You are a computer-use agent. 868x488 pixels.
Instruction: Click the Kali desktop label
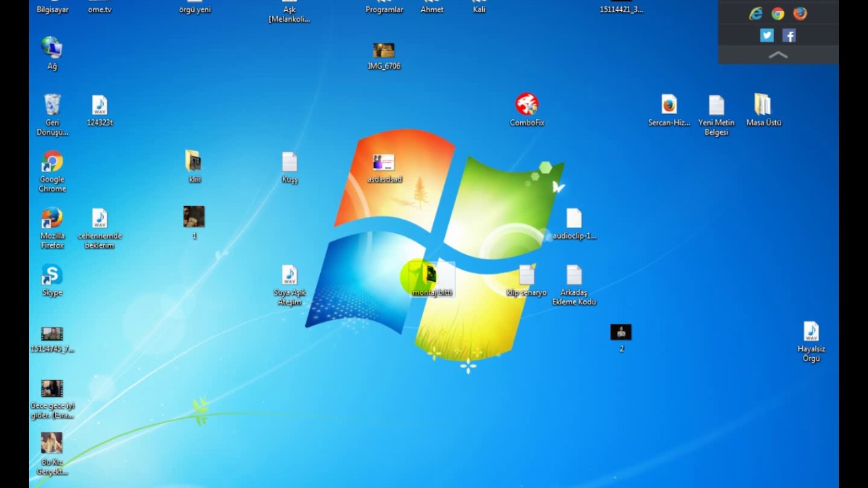coord(479,9)
